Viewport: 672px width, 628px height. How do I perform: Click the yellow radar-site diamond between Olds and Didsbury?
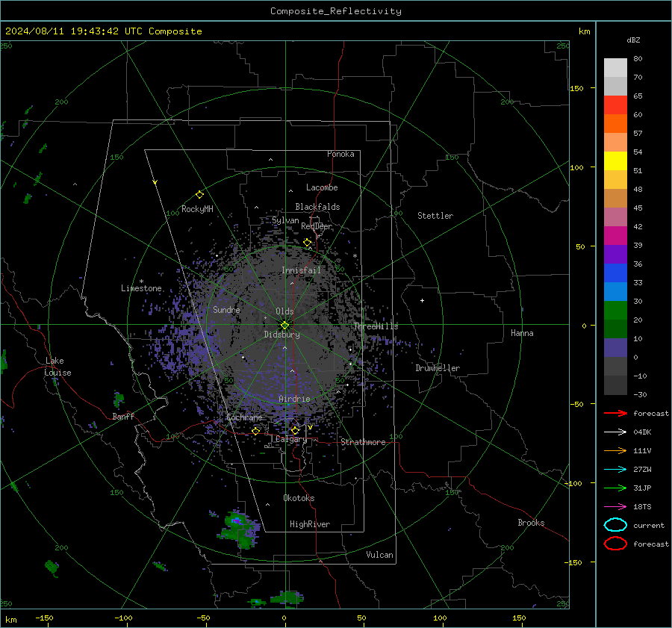[285, 325]
